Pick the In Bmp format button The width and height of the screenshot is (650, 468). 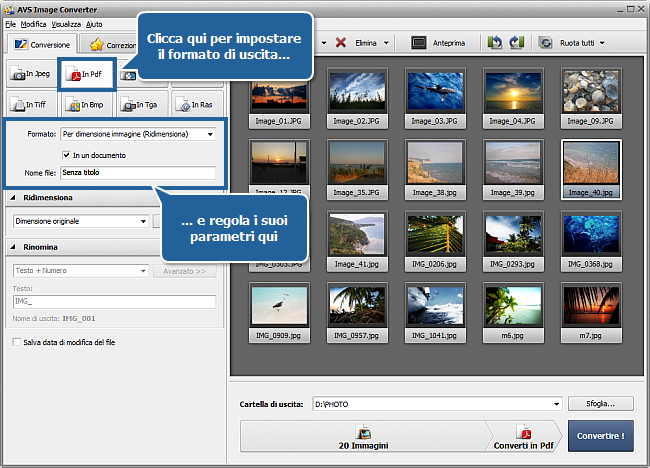pos(87,103)
